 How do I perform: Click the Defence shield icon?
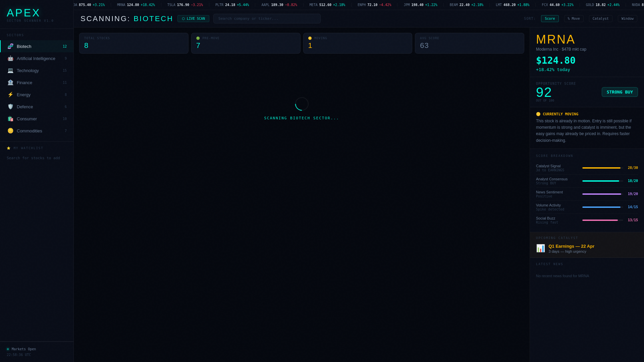click(x=10, y=107)
